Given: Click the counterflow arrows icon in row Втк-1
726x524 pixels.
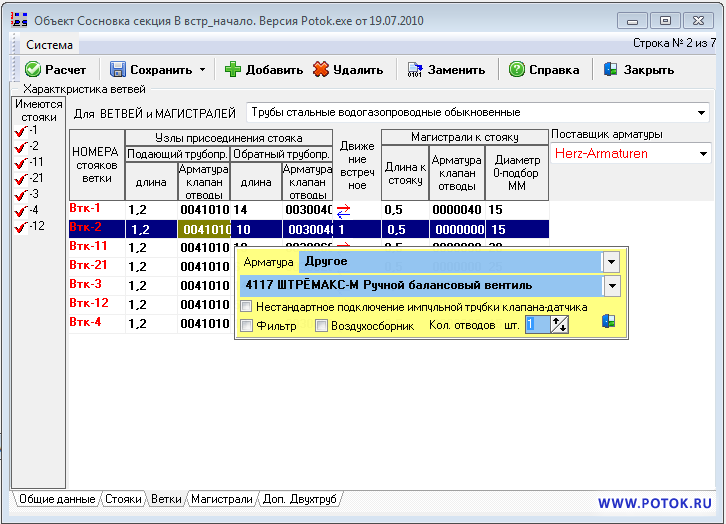Looking at the screenshot, I should click(x=343, y=211).
